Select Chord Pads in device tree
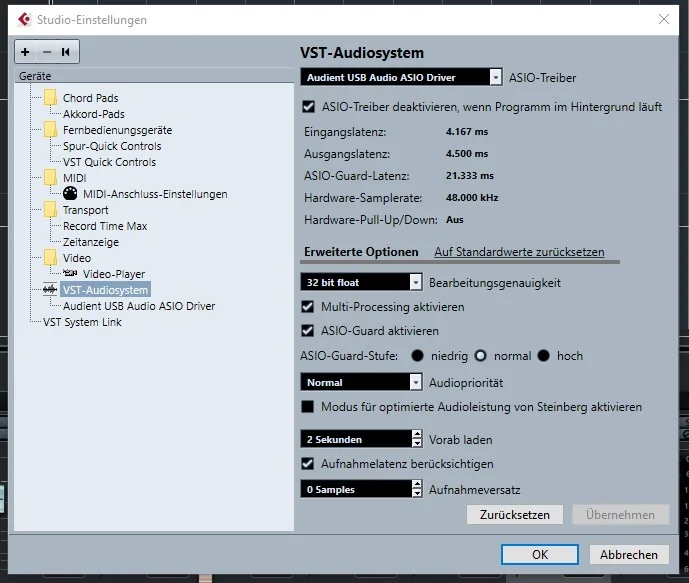 [91, 98]
